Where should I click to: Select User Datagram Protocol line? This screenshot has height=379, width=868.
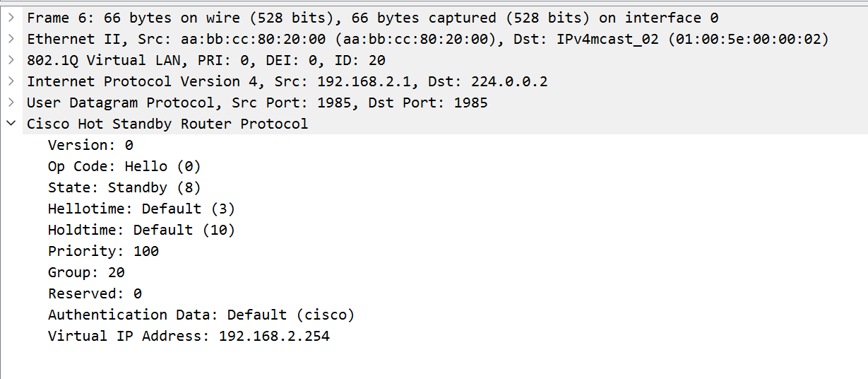(x=257, y=103)
